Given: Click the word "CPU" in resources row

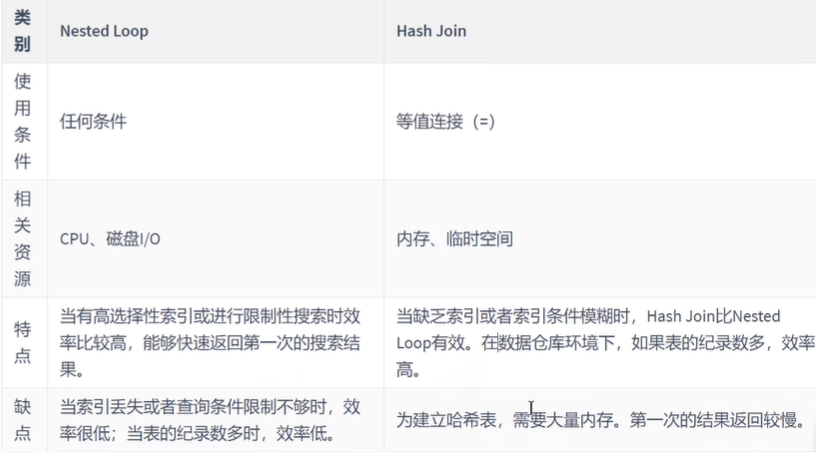Looking at the screenshot, I should coord(74,239).
